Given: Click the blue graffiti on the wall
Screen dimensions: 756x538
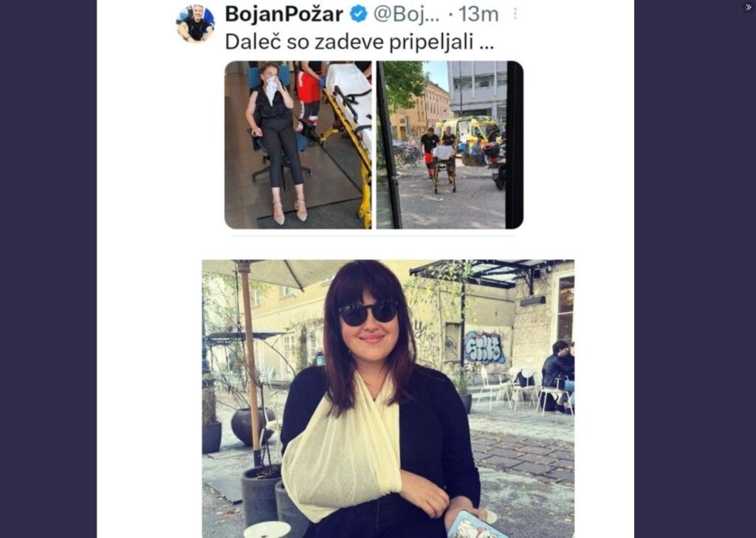Looking at the screenshot, I should tap(484, 348).
